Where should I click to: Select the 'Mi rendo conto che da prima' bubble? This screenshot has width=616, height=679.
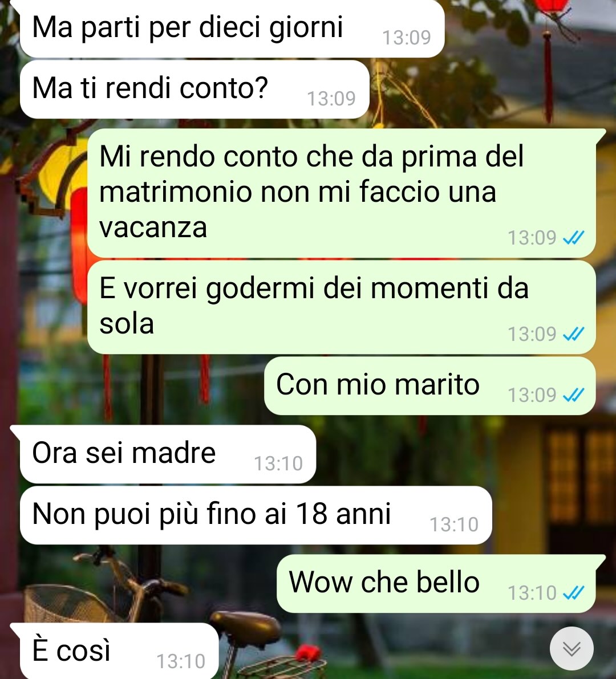342,193
